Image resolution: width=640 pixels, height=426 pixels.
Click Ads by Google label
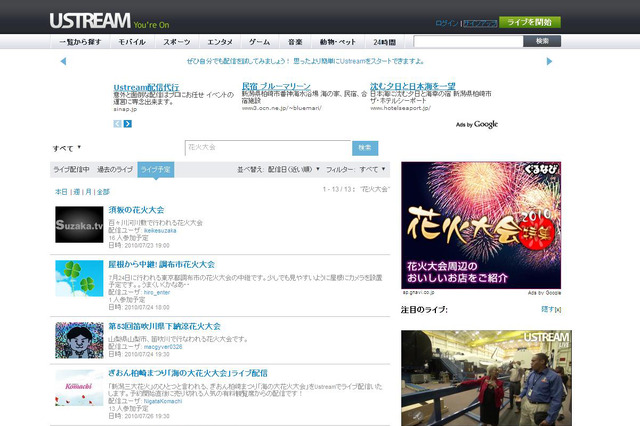coord(477,124)
